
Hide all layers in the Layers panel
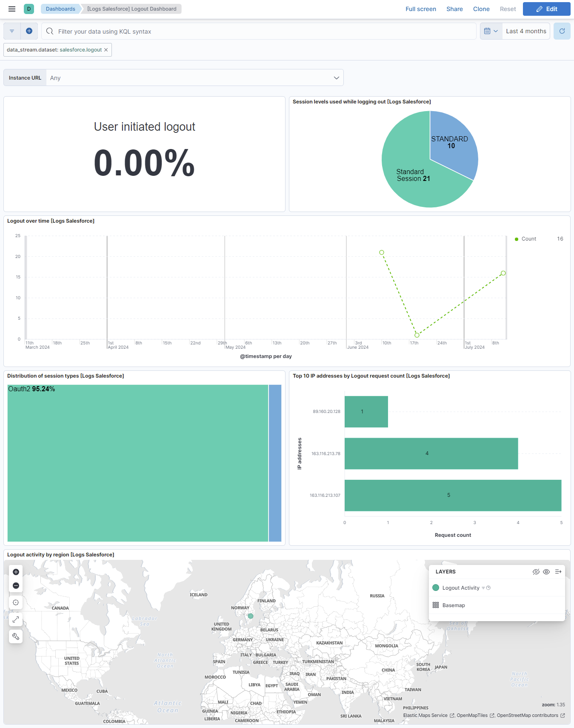click(536, 572)
